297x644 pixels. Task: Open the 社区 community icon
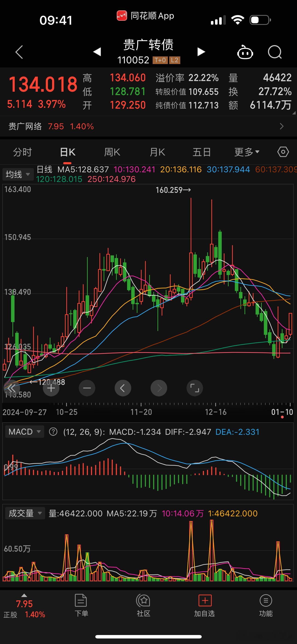point(143,606)
